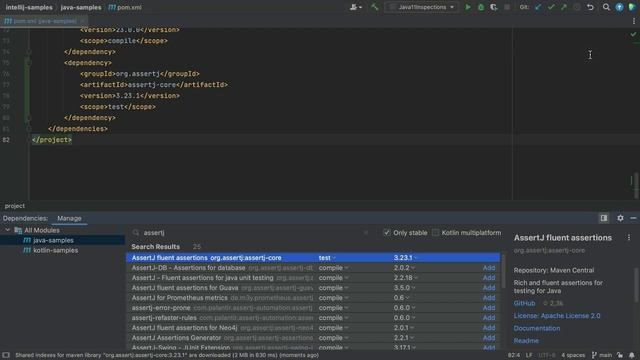
Task: Click the 4 spaces indent setting
Action: tap(573, 355)
